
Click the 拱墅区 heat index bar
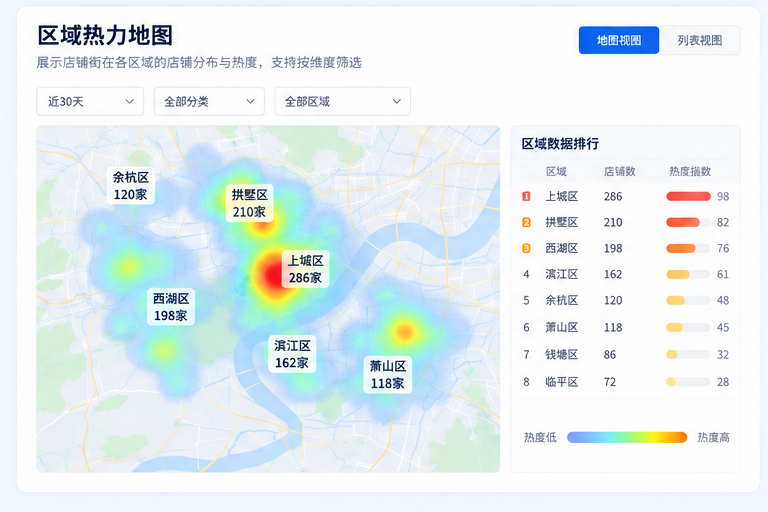(x=688, y=222)
